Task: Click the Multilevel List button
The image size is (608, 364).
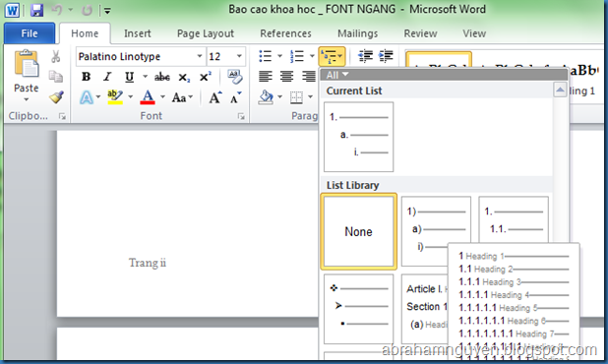Action: [x=332, y=57]
